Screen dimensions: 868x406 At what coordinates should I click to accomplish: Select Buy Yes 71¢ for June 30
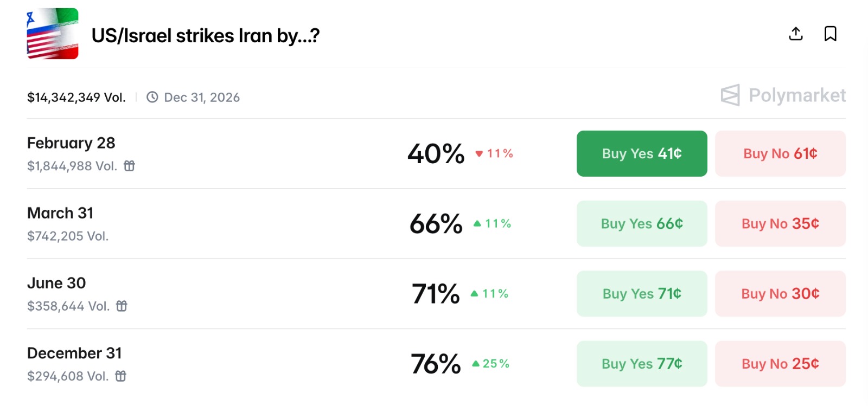point(641,294)
